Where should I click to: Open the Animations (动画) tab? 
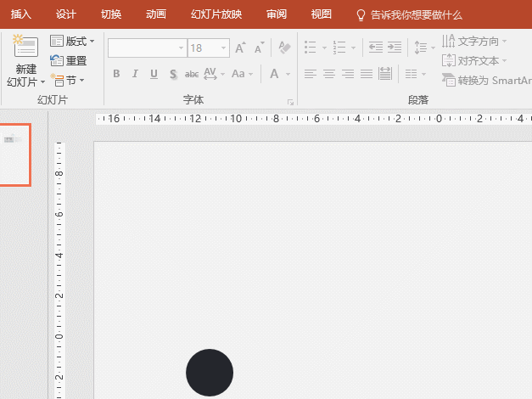coord(156,14)
